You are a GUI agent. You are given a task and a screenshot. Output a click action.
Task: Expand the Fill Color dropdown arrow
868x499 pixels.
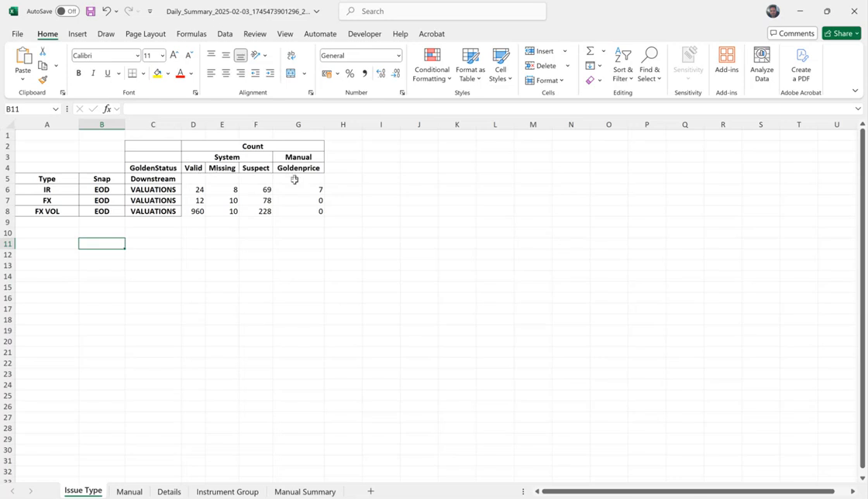pos(167,73)
